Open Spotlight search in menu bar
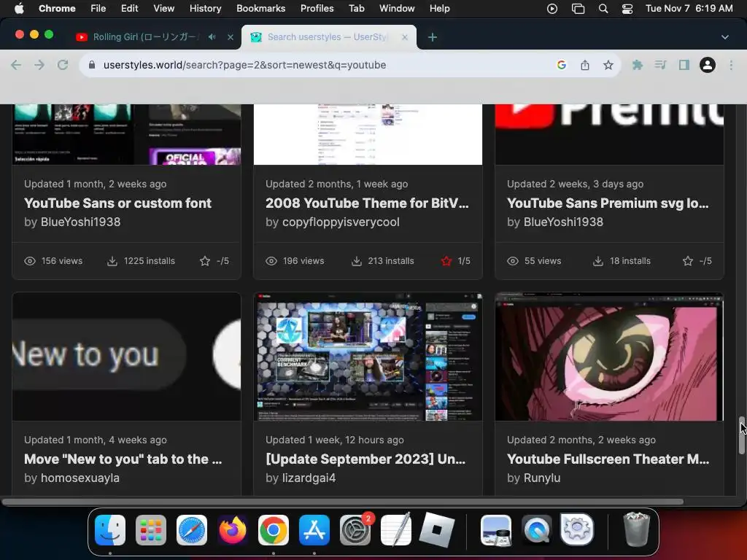Screen dimensions: 747x560 coord(603,9)
